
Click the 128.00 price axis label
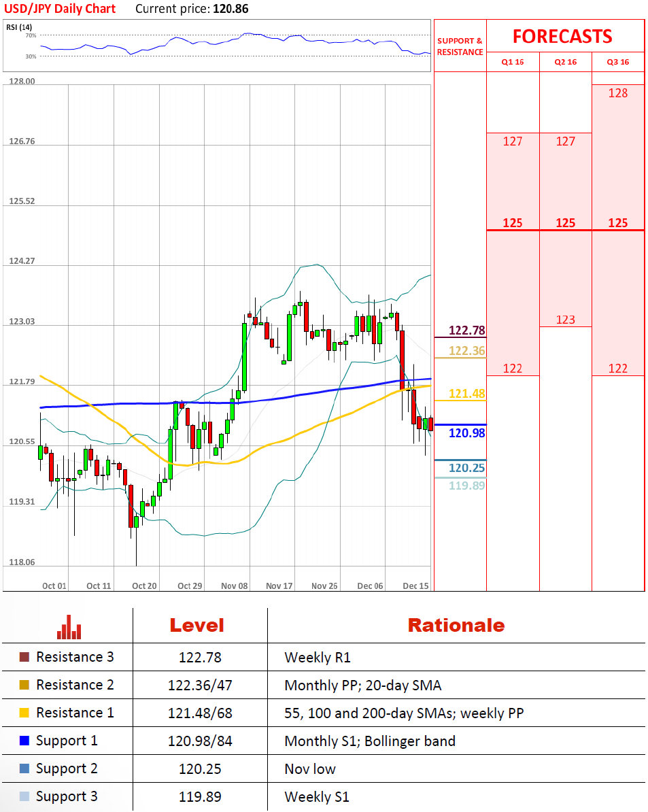tap(22, 82)
